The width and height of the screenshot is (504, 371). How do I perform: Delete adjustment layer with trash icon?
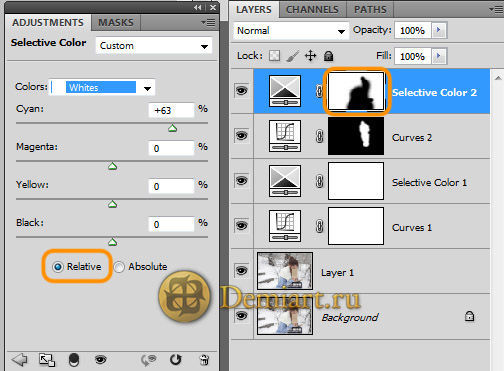tap(204, 360)
